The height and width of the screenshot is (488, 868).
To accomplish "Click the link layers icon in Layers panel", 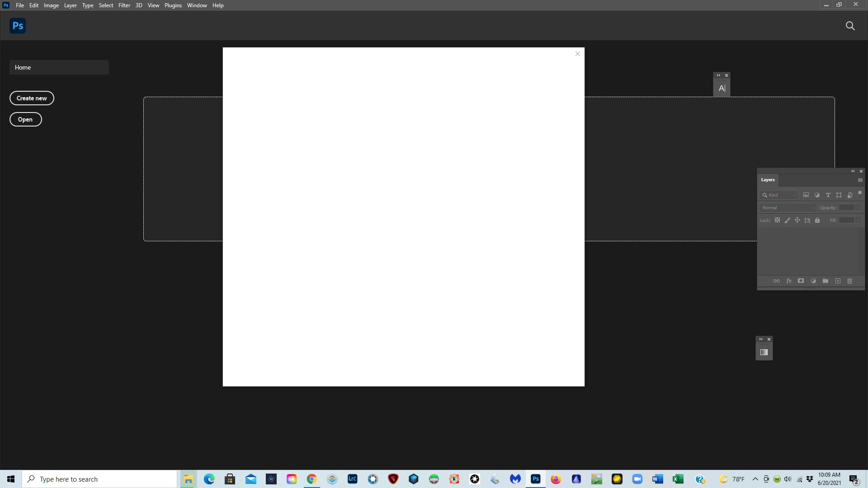I will (777, 281).
